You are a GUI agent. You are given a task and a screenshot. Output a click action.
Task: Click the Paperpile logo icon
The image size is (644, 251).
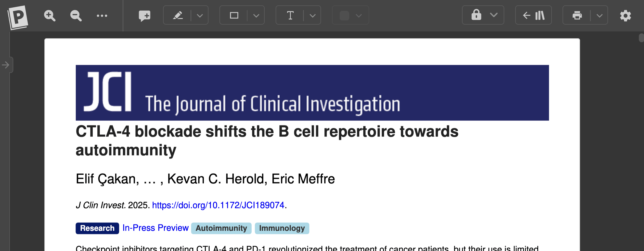tap(18, 16)
